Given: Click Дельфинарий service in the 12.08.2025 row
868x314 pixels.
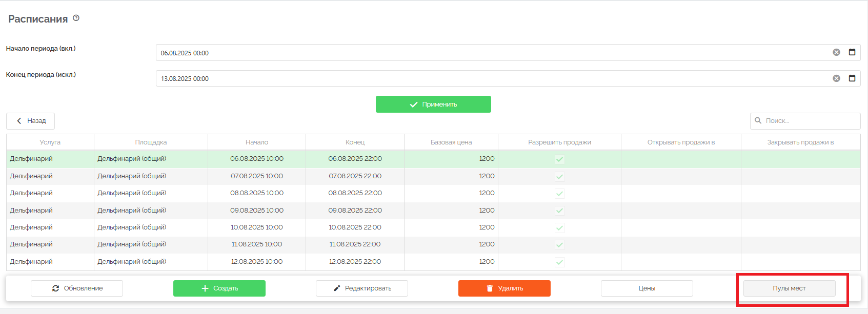Looking at the screenshot, I should coord(31,262).
